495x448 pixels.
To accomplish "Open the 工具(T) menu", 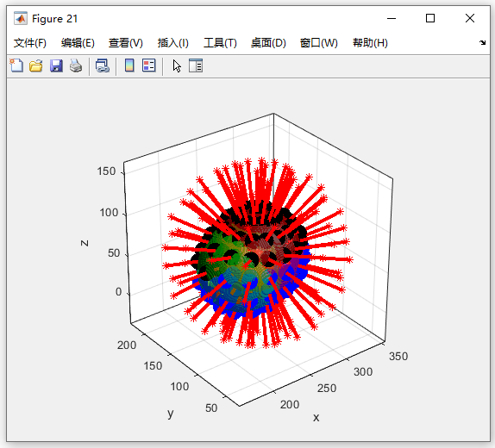I will (x=220, y=42).
